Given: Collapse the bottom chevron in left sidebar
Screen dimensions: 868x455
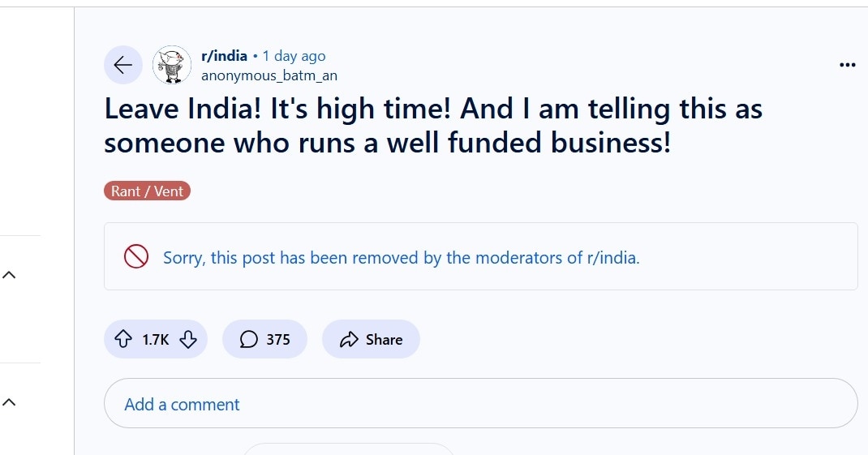Looking at the screenshot, I should [x=9, y=402].
